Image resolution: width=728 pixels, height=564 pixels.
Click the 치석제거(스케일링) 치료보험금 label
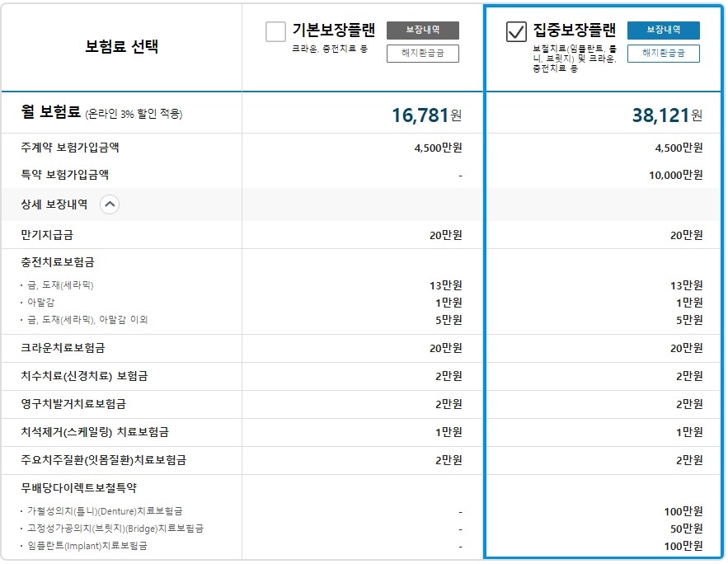point(95,432)
